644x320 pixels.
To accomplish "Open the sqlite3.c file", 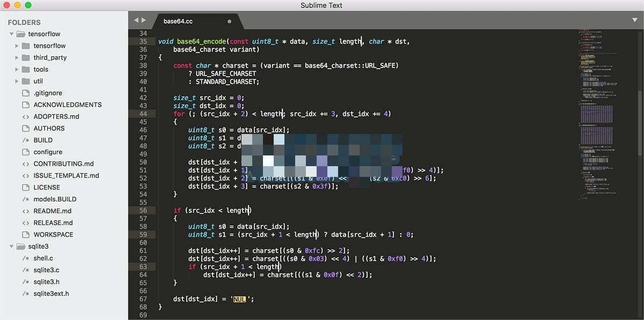I will point(46,270).
